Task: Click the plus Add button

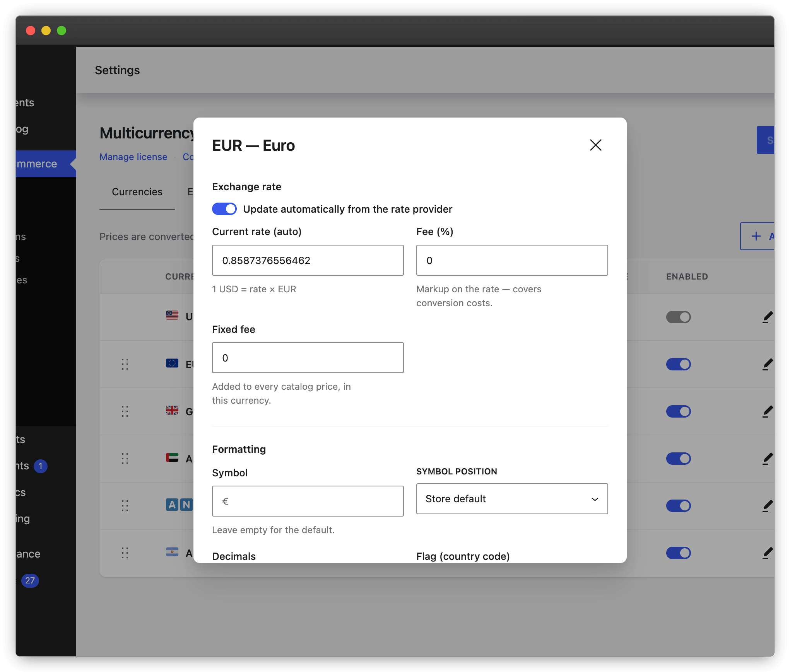Action: pos(758,236)
